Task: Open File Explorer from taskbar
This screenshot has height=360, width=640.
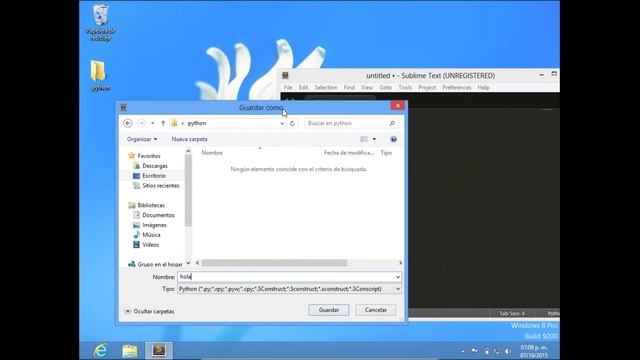Action: (130, 351)
